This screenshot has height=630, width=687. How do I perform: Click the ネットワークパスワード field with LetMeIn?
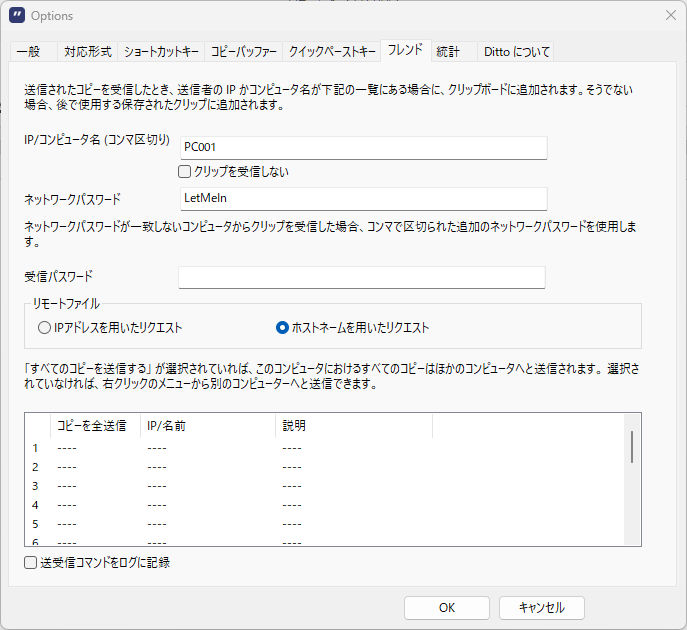[x=363, y=198]
